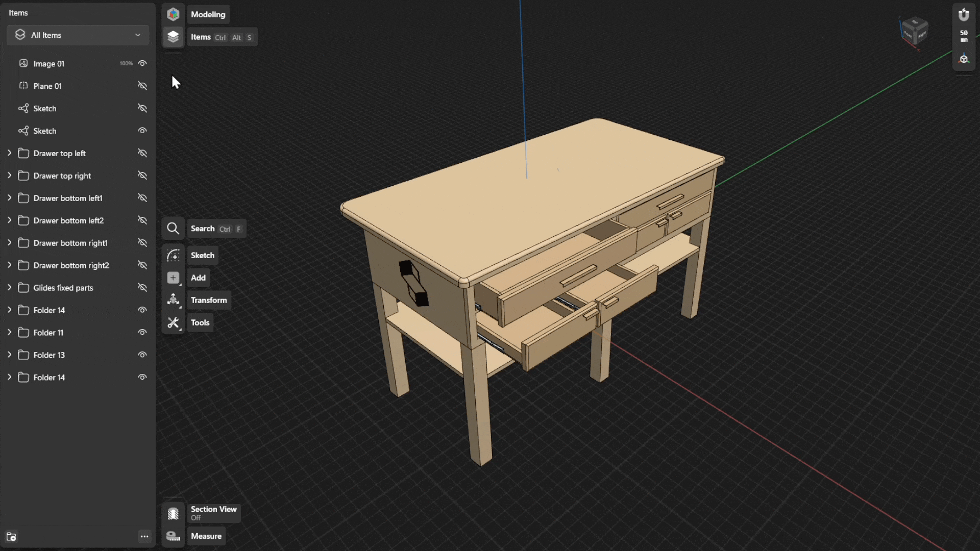This screenshot has width=980, height=551.
Task: Hide Folder 11 with its eye icon
Action: click(x=142, y=333)
